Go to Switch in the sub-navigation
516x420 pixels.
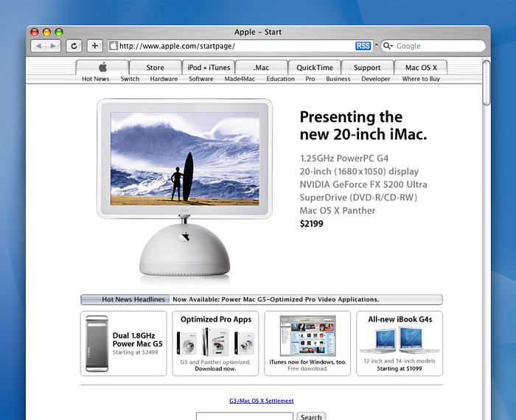130,79
